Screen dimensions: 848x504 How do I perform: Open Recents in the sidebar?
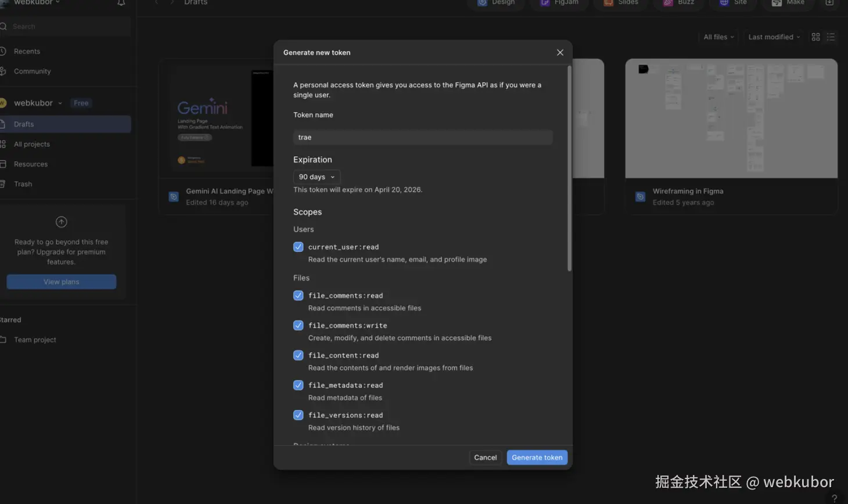(x=27, y=52)
